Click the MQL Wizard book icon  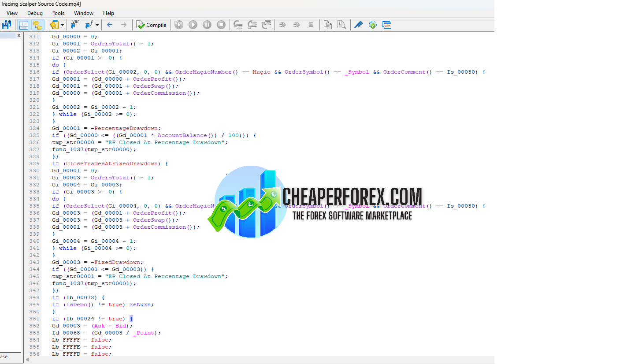(x=54, y=25)
